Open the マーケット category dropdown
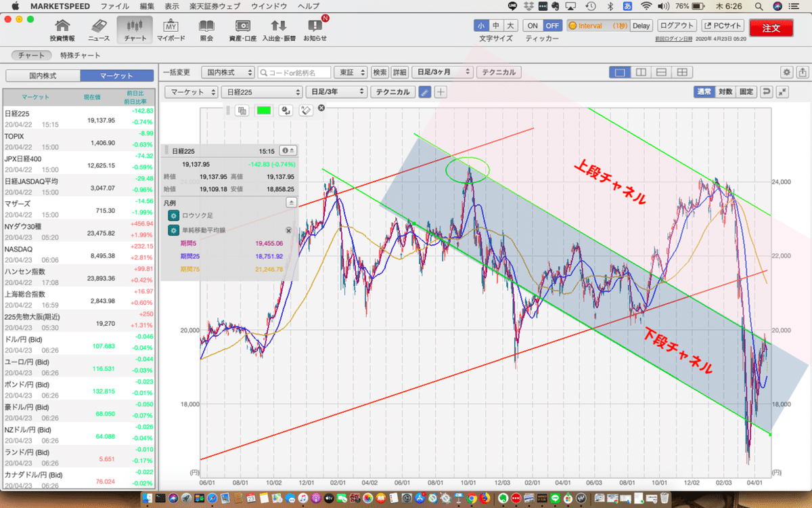Viewport: 812px width, 508px height. (x=192, y=92)
